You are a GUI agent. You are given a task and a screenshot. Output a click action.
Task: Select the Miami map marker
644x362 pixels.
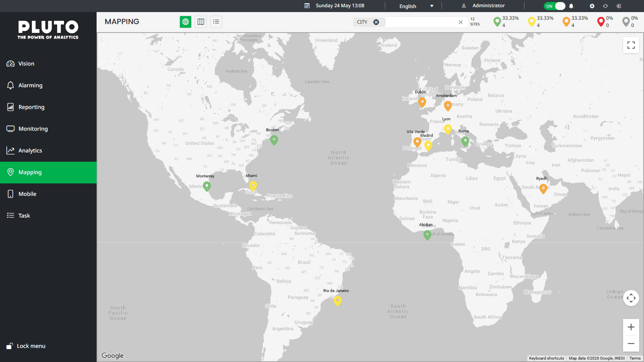coord(253,185)
